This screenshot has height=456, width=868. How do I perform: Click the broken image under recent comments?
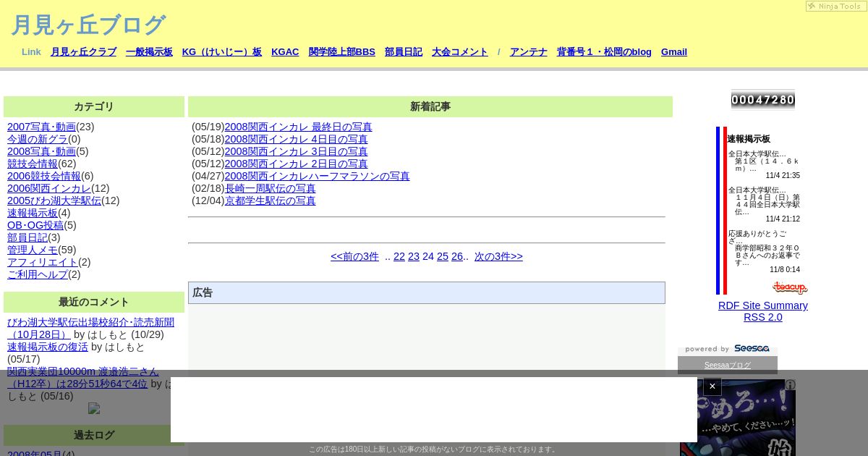coord(94,408)
